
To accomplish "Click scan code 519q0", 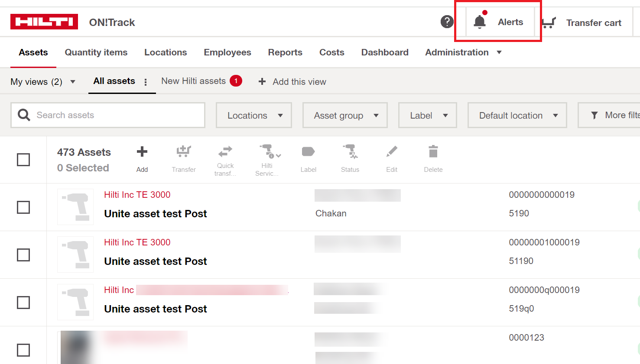I will point(521,309).
